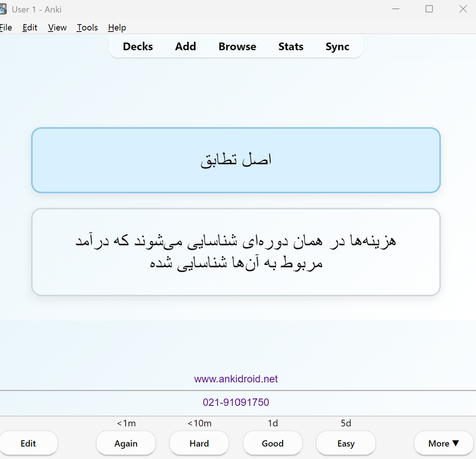Go to the Decks screen

[138, 47]
